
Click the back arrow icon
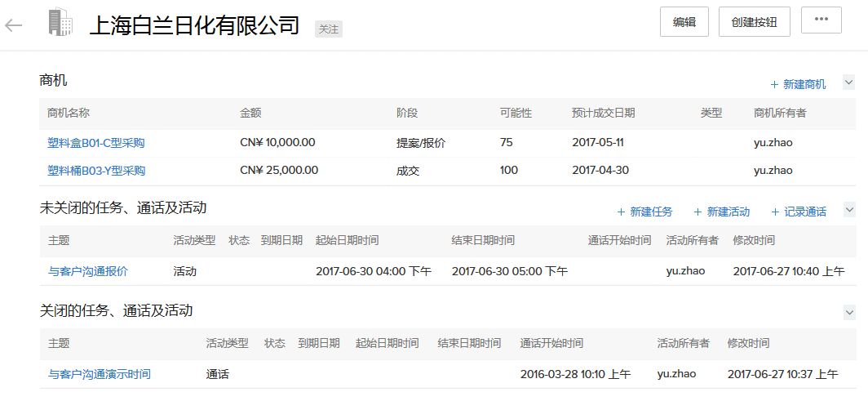point(13,25)
